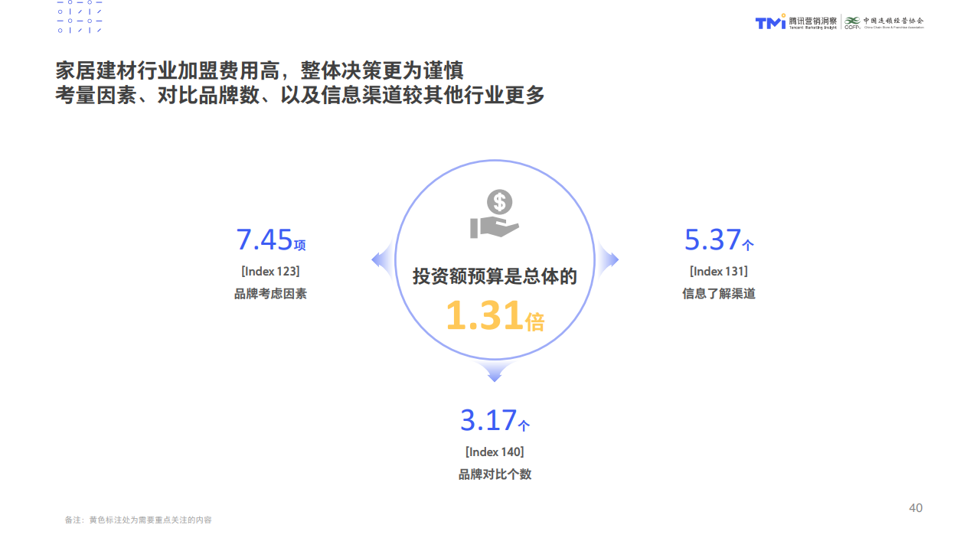This screenshot has height=551, width=980.
Task: Click the left-pointing arrow beside the circle
Action: 381,260
